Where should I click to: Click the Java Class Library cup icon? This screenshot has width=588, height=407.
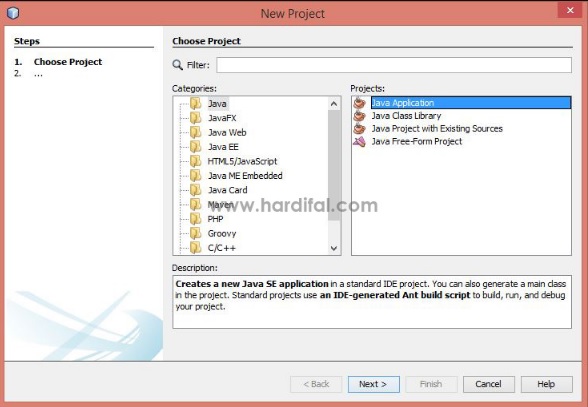tap(359, 116)
